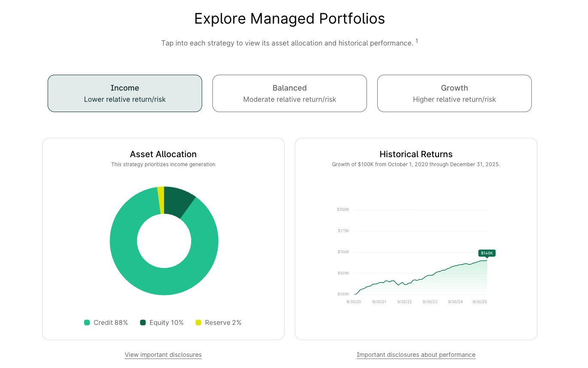Click the Historical Returns card title

tap(415, 154)
